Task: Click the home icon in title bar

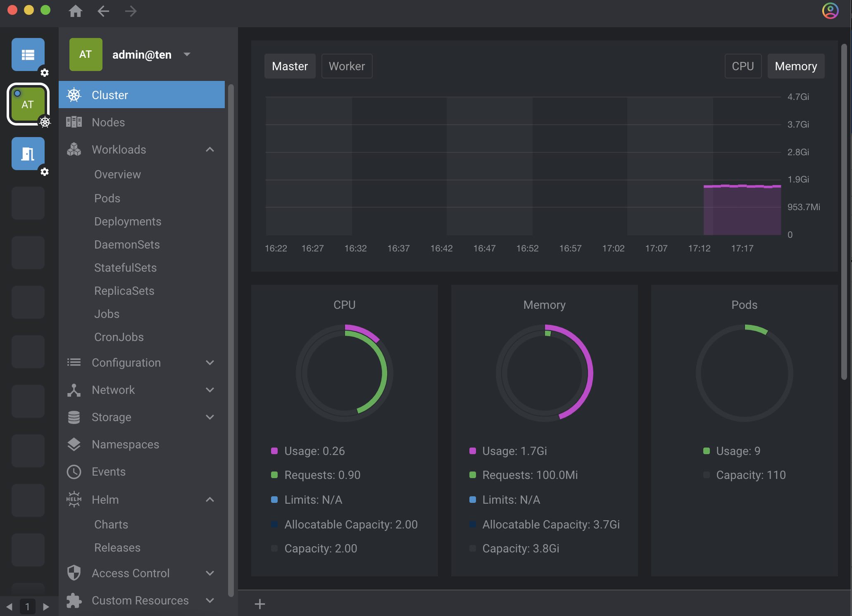Action: tap(75, 11)
